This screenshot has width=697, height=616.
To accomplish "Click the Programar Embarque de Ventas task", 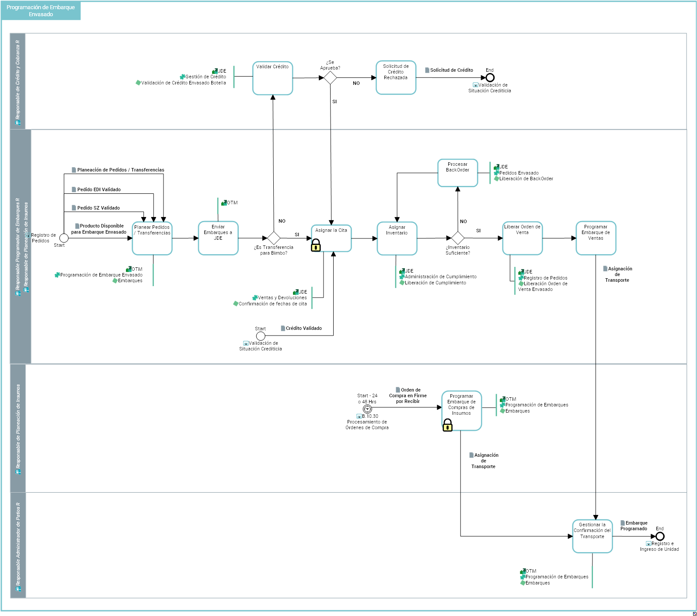I will coord(596,238).
